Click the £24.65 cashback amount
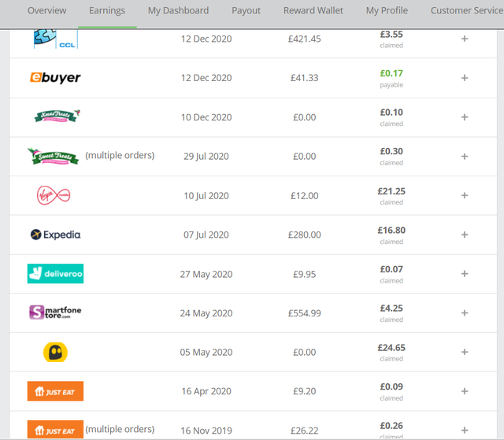 pos(391,348)
